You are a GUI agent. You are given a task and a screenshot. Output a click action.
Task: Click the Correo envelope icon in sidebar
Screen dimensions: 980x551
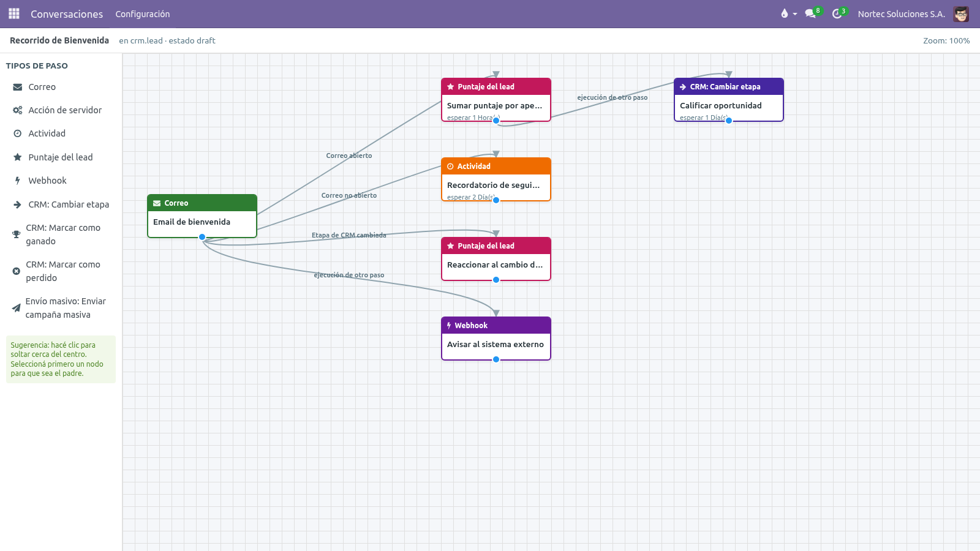coord(18,87)
